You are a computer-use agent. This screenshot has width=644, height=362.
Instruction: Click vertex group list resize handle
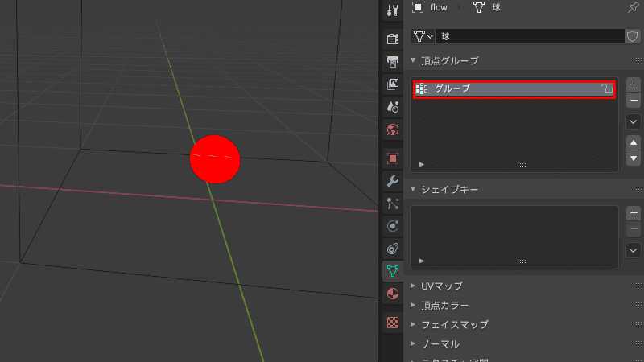click(521, 165)
